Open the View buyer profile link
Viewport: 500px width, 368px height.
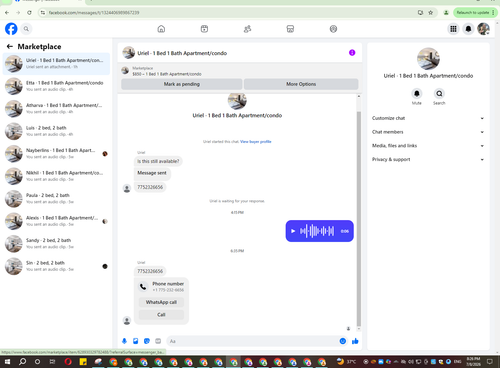tap(256, 142)
